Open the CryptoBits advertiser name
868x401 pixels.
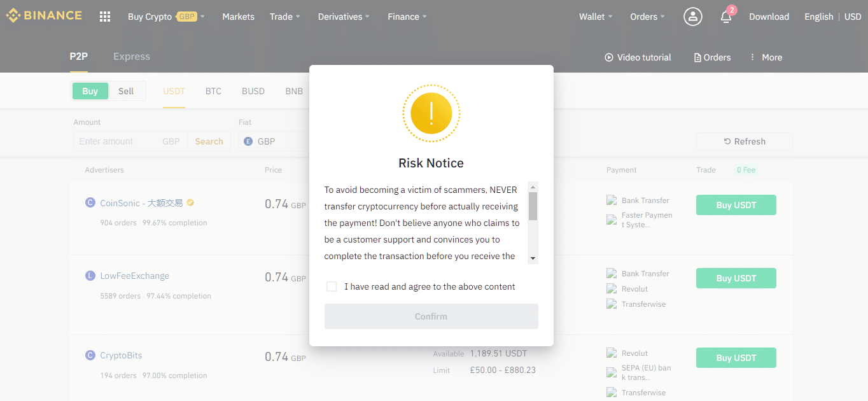(x=121, y=355)
